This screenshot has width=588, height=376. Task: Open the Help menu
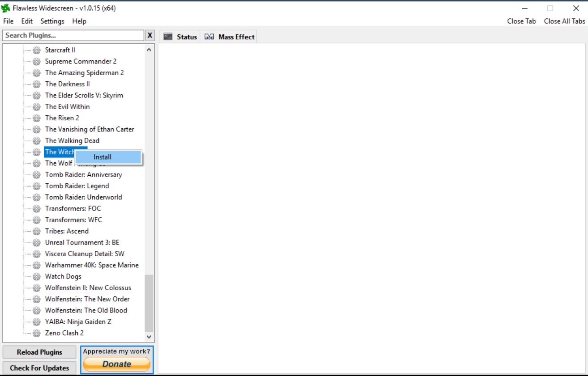point(79,21)
